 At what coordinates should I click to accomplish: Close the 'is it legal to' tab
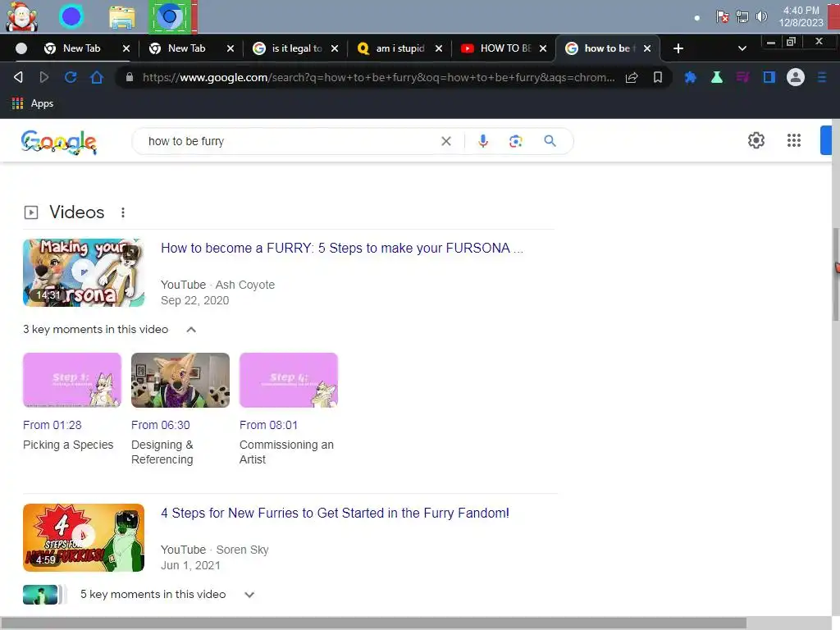pyautogui.click(x=335, y=48)
